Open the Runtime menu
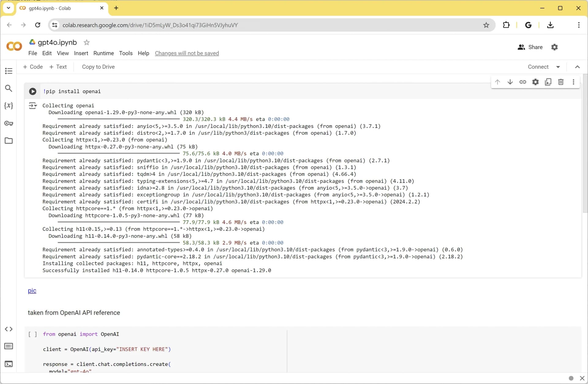This screenshot has height=384, width=588. [x=104, y=53]
